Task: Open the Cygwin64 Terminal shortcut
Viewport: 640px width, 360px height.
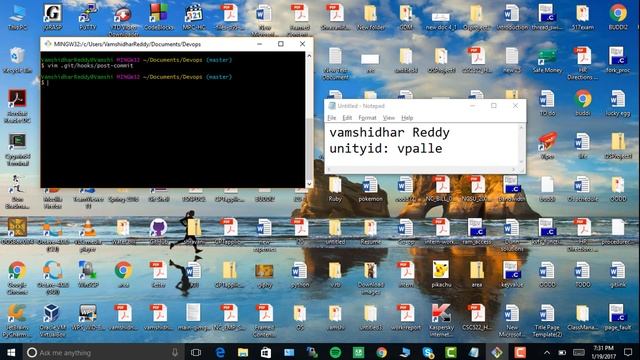Action: point(17,149)
